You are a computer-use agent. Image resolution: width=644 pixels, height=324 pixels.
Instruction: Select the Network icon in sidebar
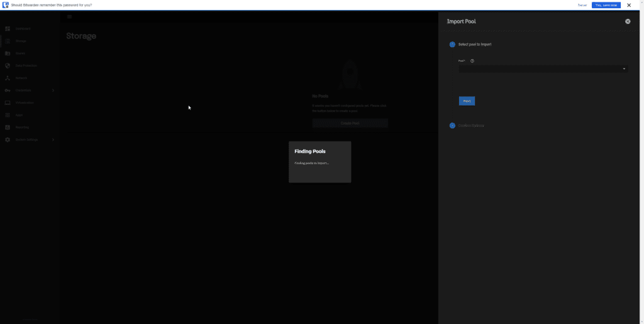pos(8,78)
